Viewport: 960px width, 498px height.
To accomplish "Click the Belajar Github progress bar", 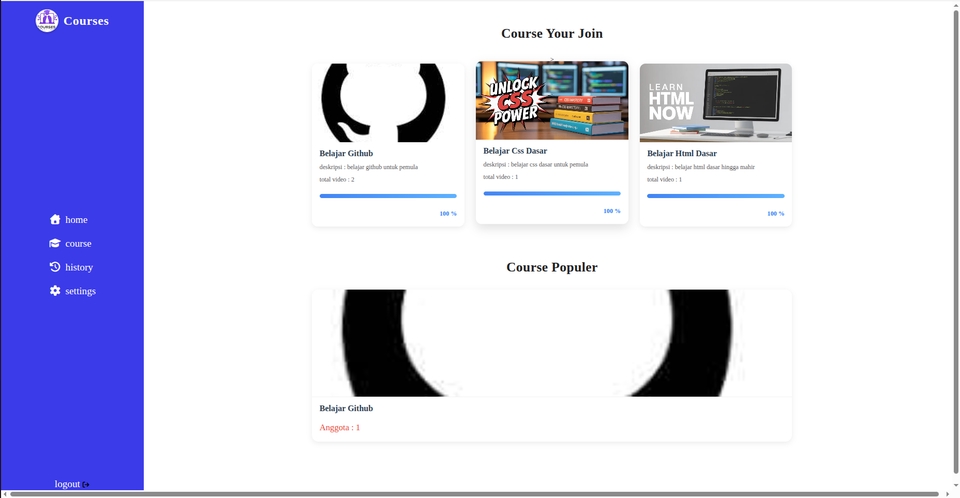I will (x=388, y=196).
